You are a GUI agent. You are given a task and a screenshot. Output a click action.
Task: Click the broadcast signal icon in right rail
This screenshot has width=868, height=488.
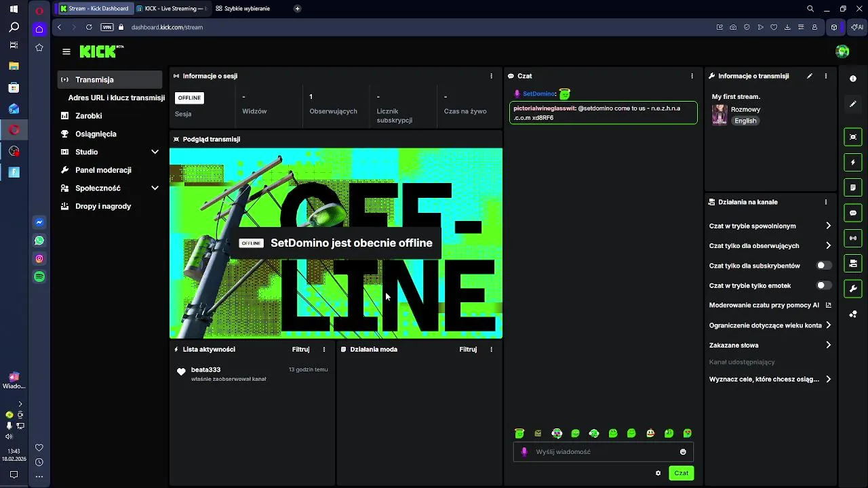point(853,238)
